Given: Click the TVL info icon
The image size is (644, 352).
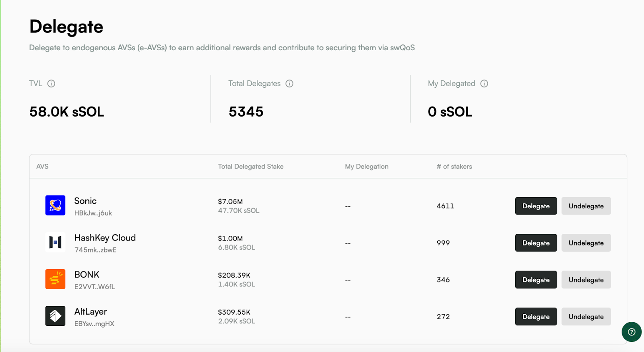Looking at the screenshot, I should 51,84.
